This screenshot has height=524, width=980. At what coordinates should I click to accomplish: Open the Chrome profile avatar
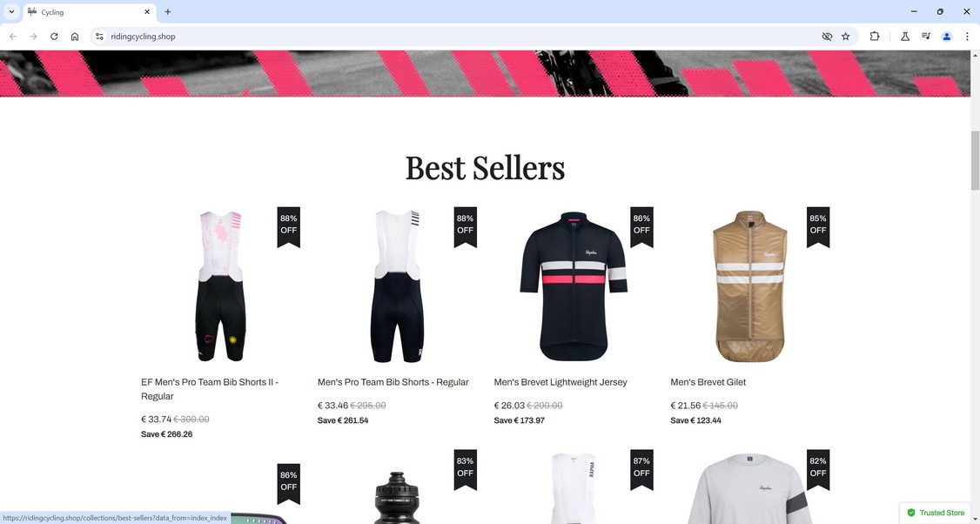946,37
